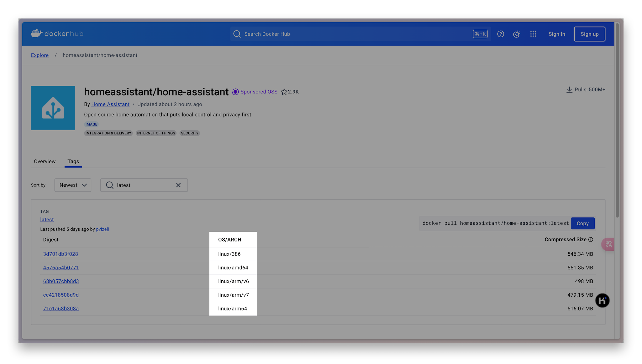Click the linux/arm64 architecture cell
This screenshot has height=364, width=642.
click(233, 309)
